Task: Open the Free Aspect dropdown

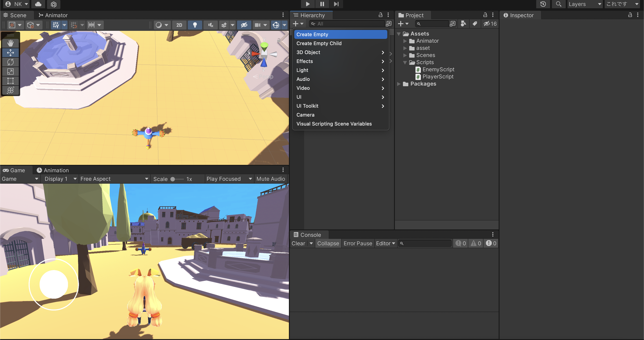Action: point(114,179)
